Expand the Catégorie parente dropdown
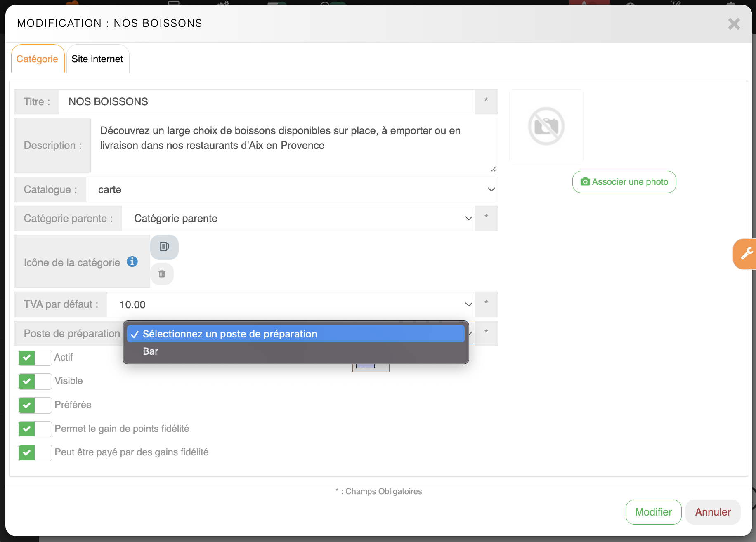This screenshot has height=542, width=756. point(298,219)
